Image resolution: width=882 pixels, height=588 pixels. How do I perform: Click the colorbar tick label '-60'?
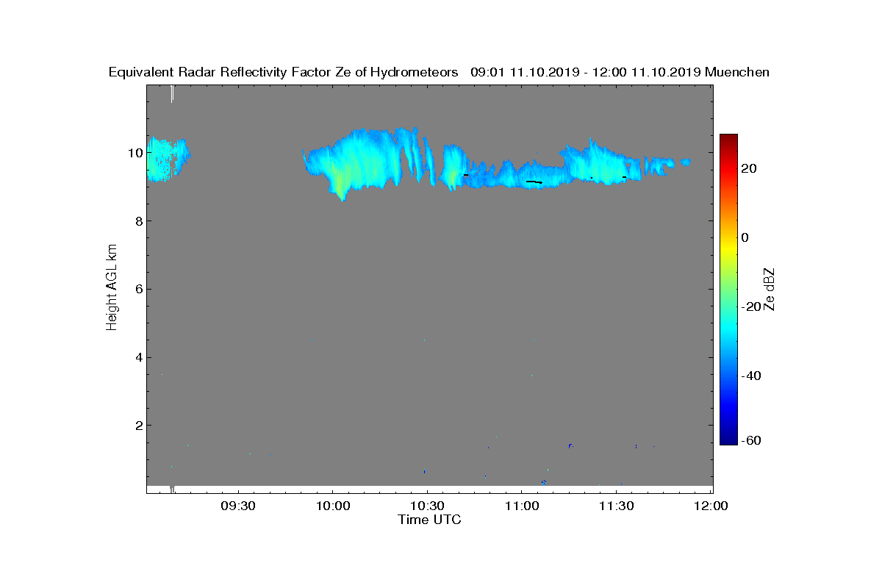[x=753, y=440]
